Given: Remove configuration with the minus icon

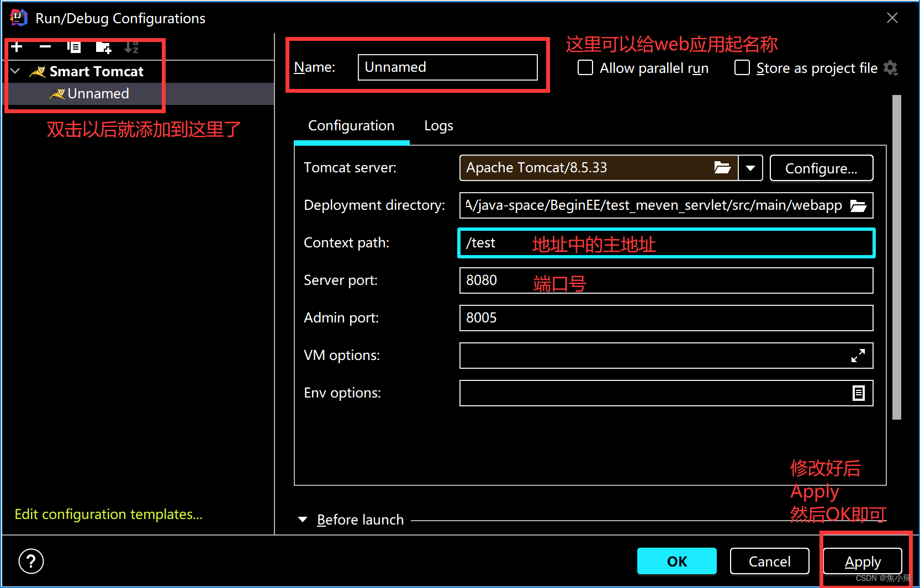Looking at the screenshot, I should (x=45, y=47).
